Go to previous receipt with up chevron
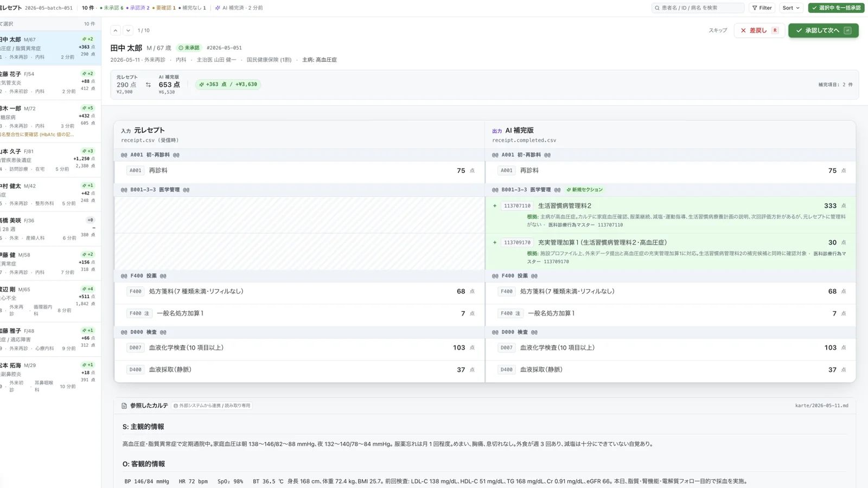The image size is (868, 488). pyautogui.click(x=116, y=30)
